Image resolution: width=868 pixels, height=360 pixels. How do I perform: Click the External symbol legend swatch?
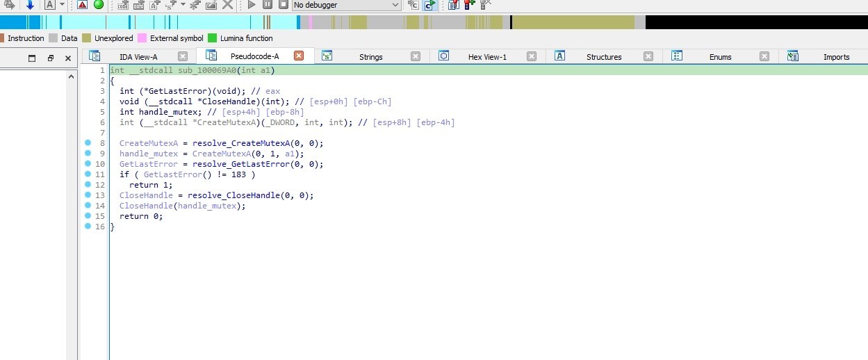[x=142, y=38]
